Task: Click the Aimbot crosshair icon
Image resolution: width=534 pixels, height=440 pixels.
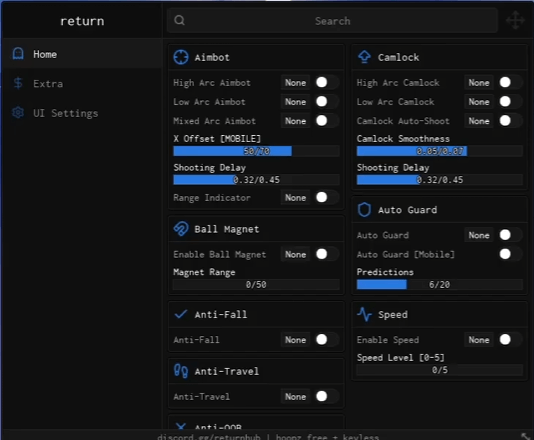Action: pos(181,57)
